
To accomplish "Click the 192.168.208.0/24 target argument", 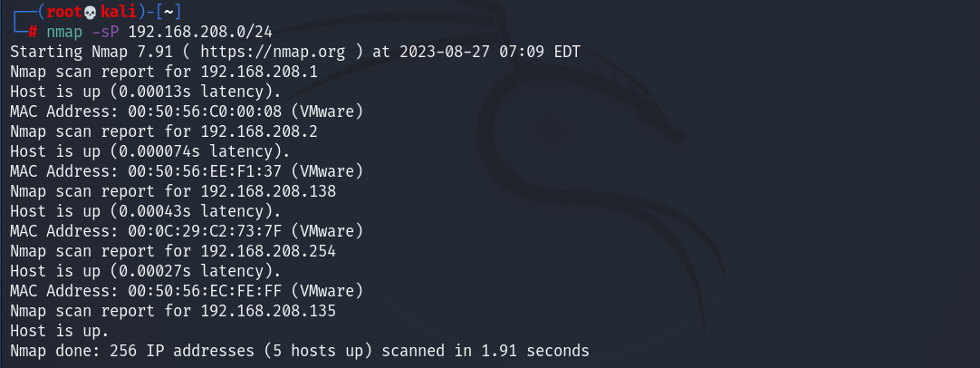I will [x=200, y=31].
